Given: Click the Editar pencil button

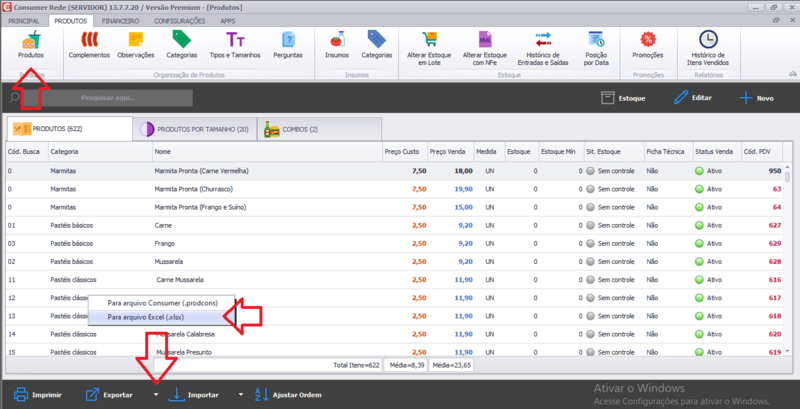Looking at the screenshot, I should click(692, 98).
